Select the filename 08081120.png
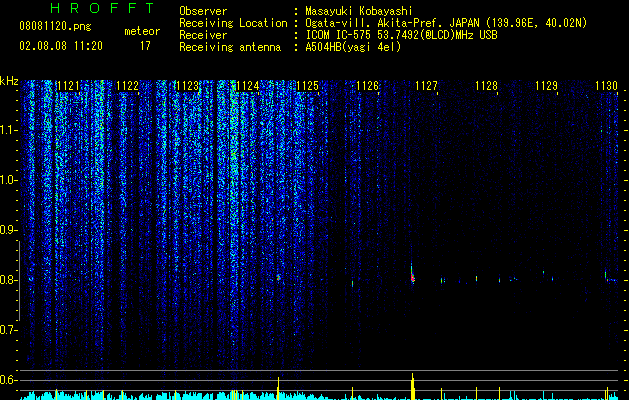Viewport: 629px width, 400px height. point(55,27)
